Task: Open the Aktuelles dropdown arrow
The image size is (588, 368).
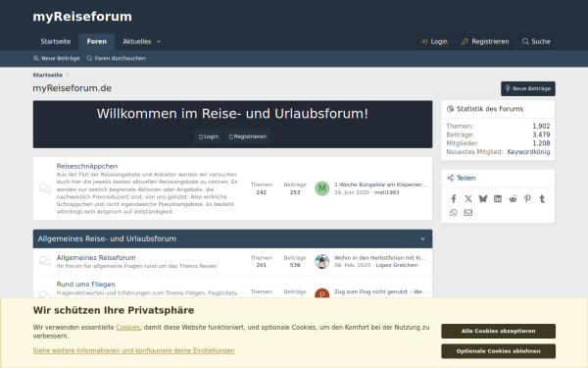Action: click(159, 41)
